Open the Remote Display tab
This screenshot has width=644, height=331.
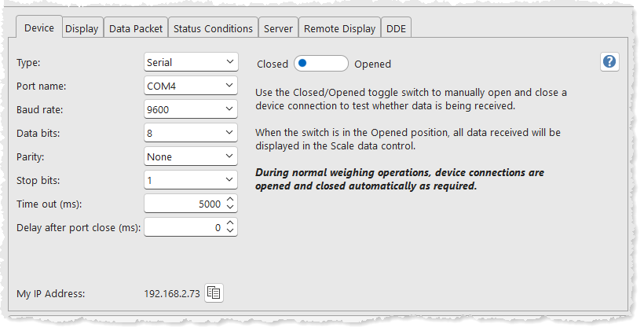pos(339,29)
